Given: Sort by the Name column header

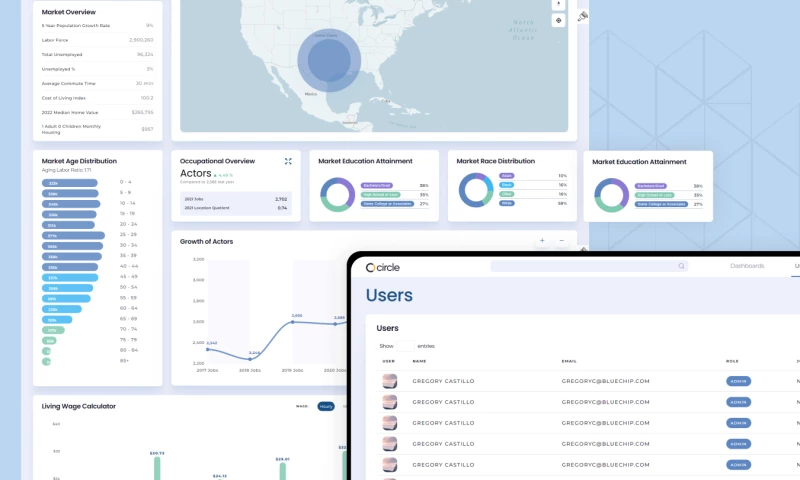Looking at the screenshot, I should coord(419,361).
